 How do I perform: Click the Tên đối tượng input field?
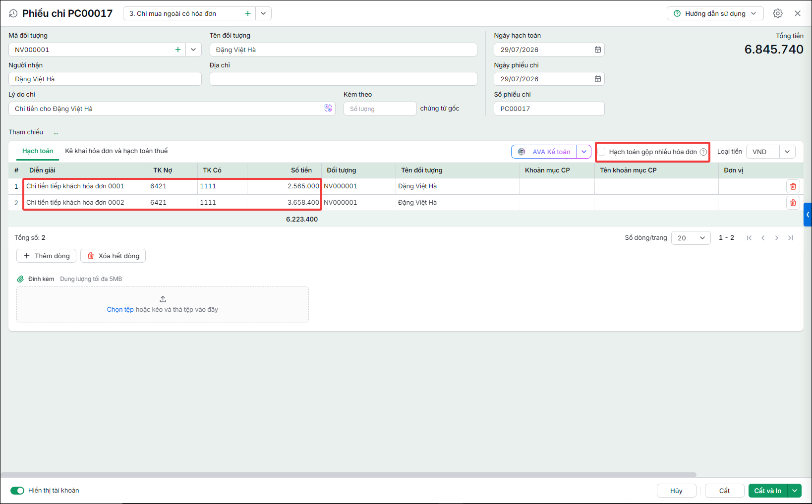click(343, 50)
